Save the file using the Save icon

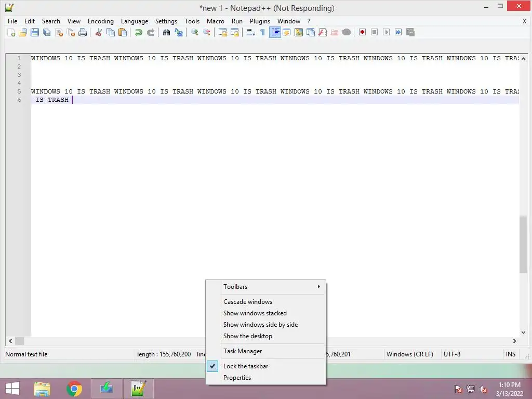tap(35, 32)
